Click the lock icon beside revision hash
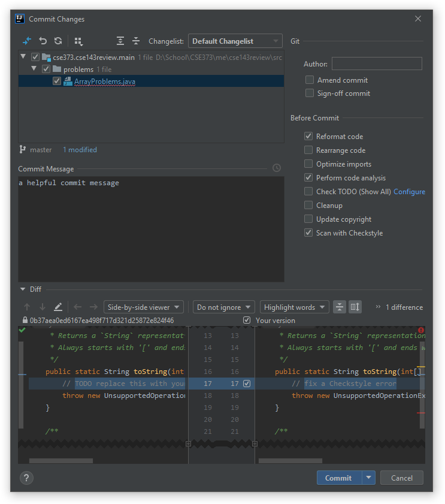445x504 pixels. (x=25, y=320)
